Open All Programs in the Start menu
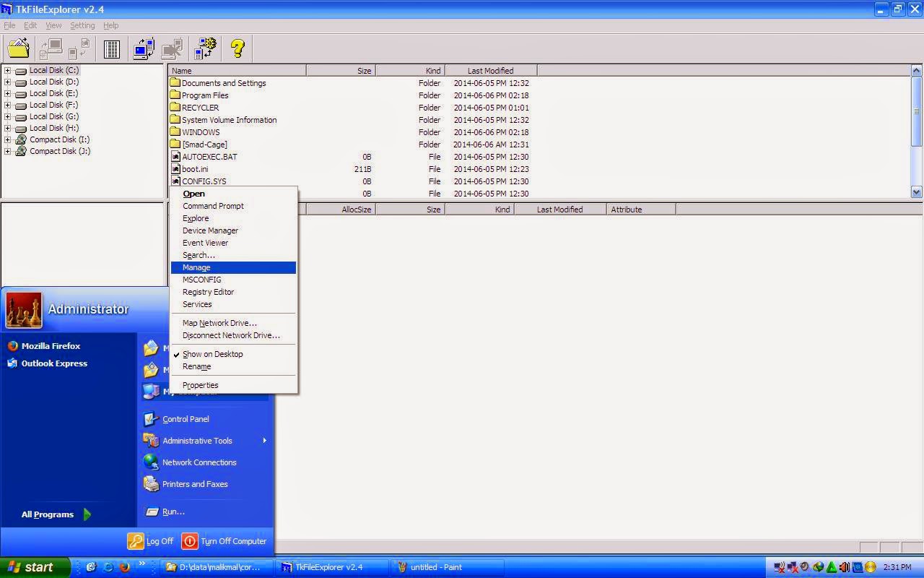 pos(56,514)
